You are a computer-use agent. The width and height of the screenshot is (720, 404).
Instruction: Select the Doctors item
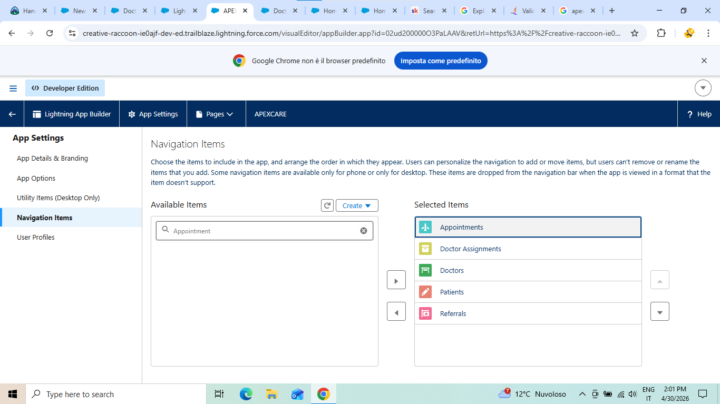528,270
